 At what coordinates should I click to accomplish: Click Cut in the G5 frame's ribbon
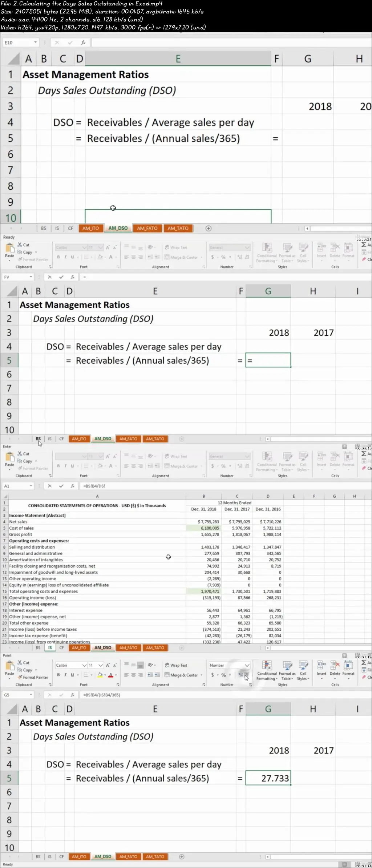(24, 663)
